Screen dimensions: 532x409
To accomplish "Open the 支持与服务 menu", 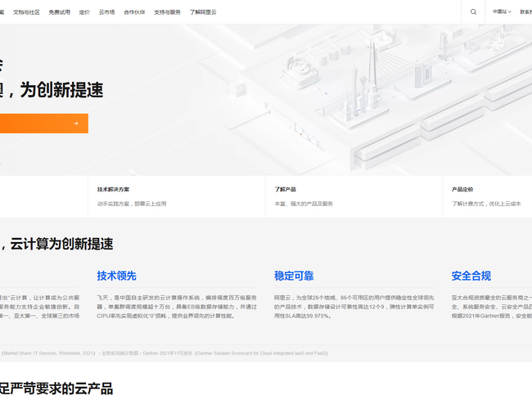I will [x=167, y=12].
